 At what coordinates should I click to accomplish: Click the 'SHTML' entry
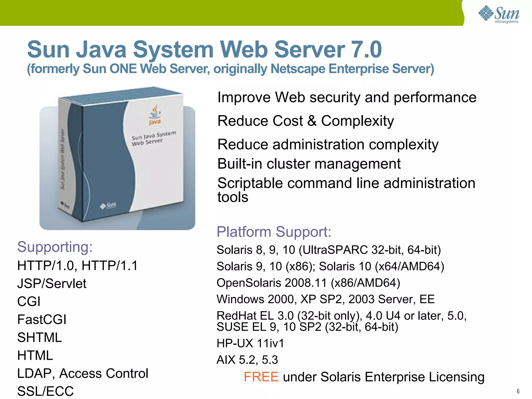(x=39, y=337)
